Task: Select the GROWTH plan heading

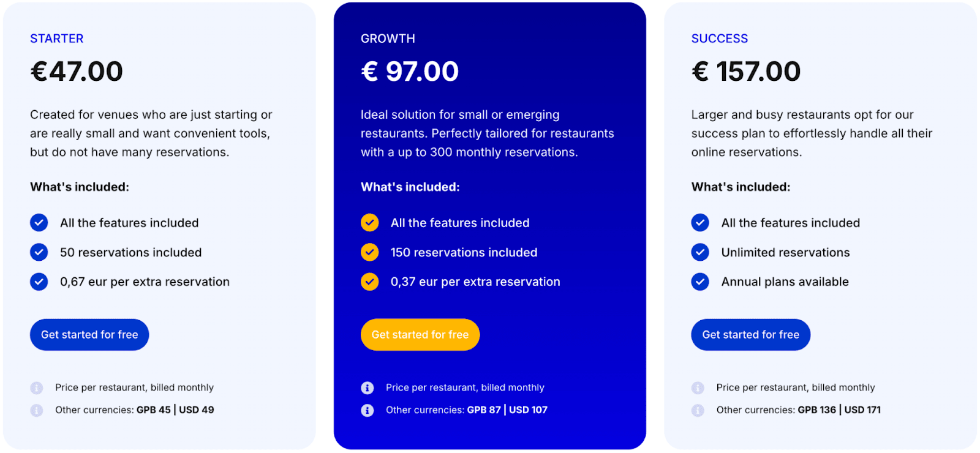Action: (x=388, y=39)
